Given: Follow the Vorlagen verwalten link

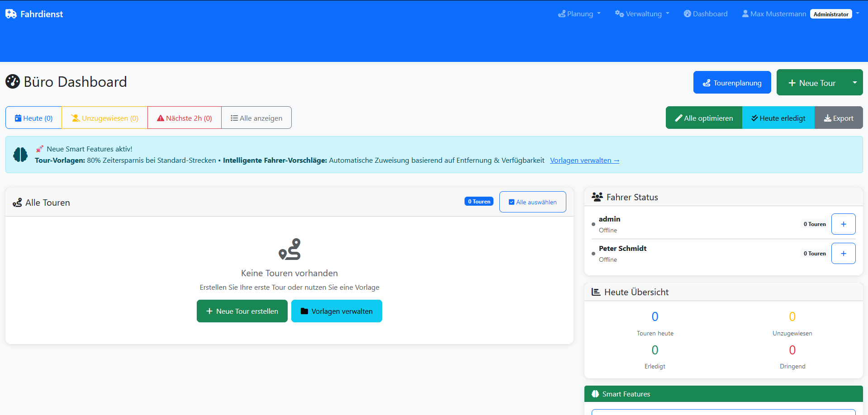Looking at the screenshot, I should pos(584,160).
